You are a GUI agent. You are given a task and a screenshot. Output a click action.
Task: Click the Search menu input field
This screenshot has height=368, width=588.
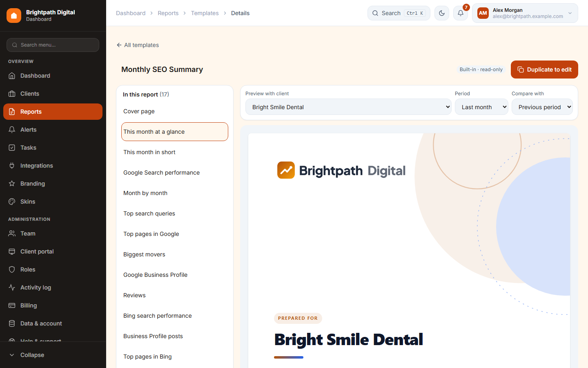53,45
